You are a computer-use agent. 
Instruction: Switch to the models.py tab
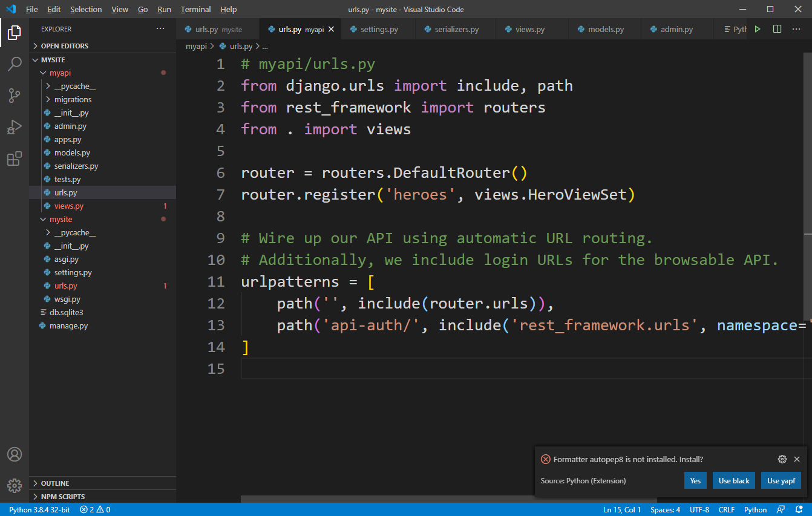tap(606, 29)
